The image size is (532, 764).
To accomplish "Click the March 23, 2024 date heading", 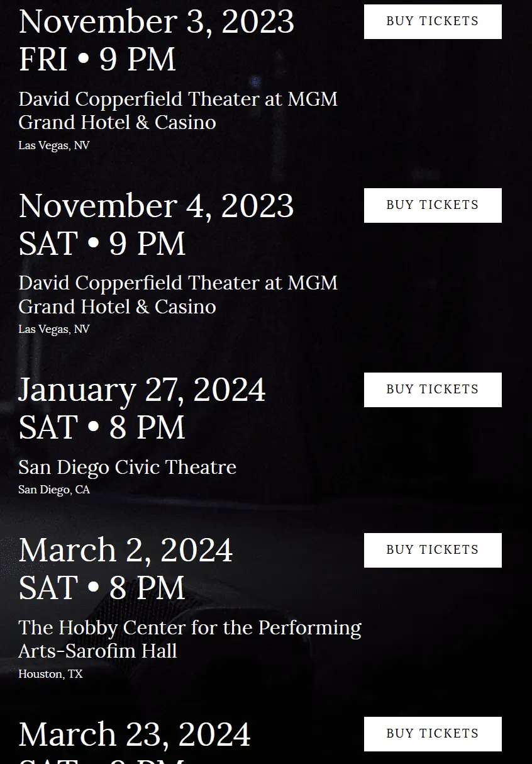I will [135, 734].
